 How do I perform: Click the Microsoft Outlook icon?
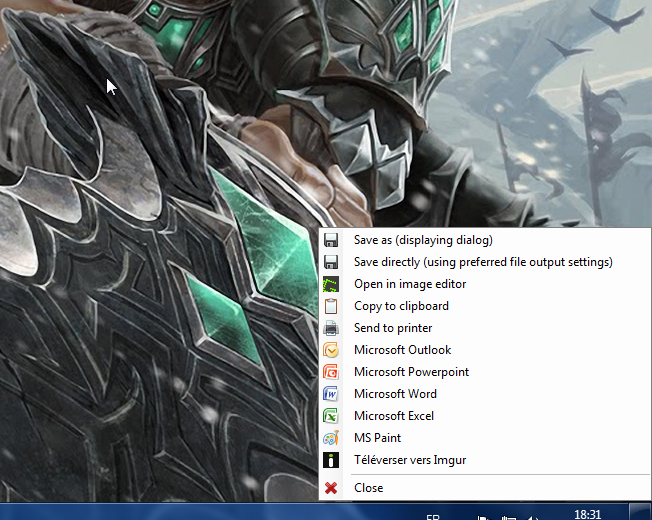[331, 350]
